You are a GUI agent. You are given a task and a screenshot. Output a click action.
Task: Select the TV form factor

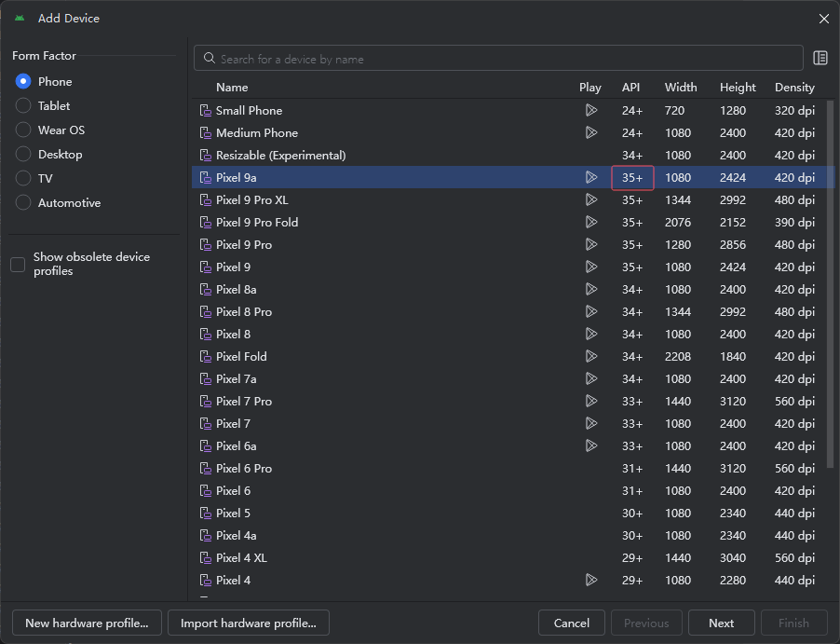(23, 179)
